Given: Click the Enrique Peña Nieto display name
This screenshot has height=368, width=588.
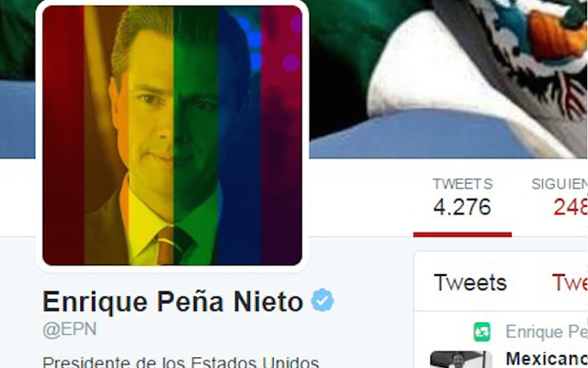Looking at the screenshot, I should (173, 302).
